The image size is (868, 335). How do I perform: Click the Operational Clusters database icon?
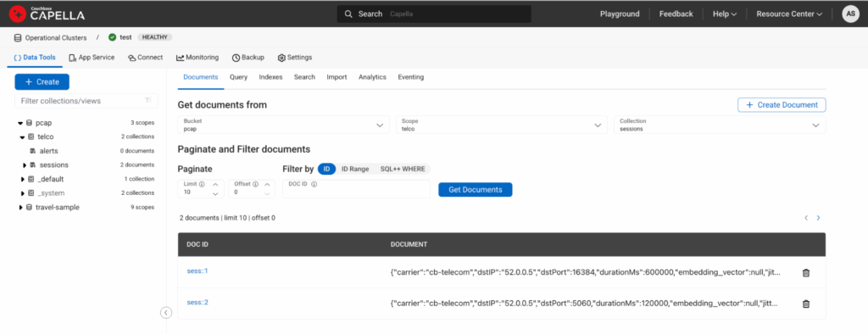click(18, 37)
